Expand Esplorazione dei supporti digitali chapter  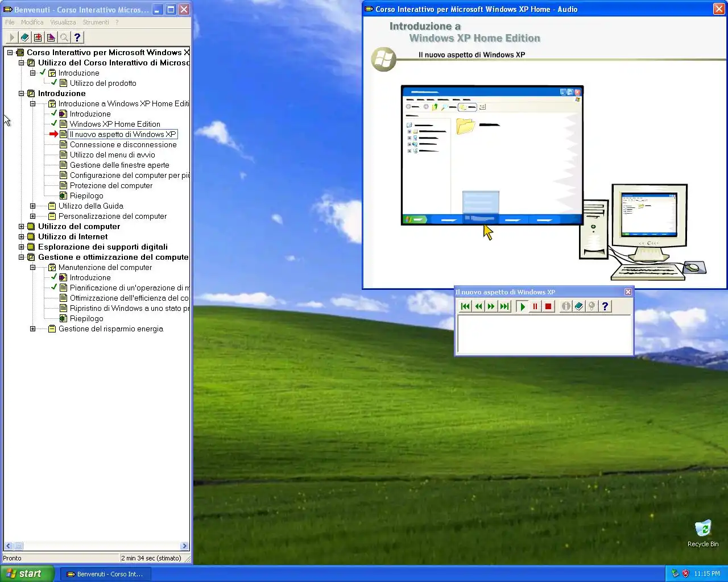pos(21,247)
